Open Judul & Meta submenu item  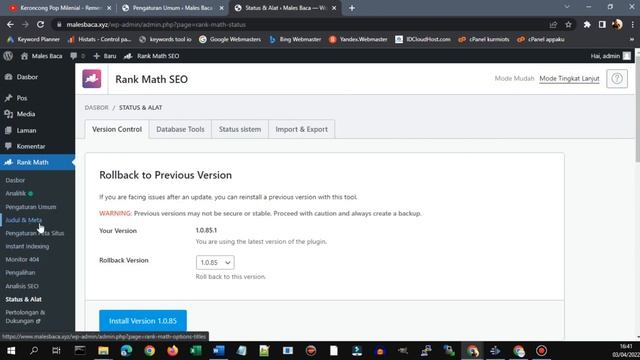coord(24,220)
